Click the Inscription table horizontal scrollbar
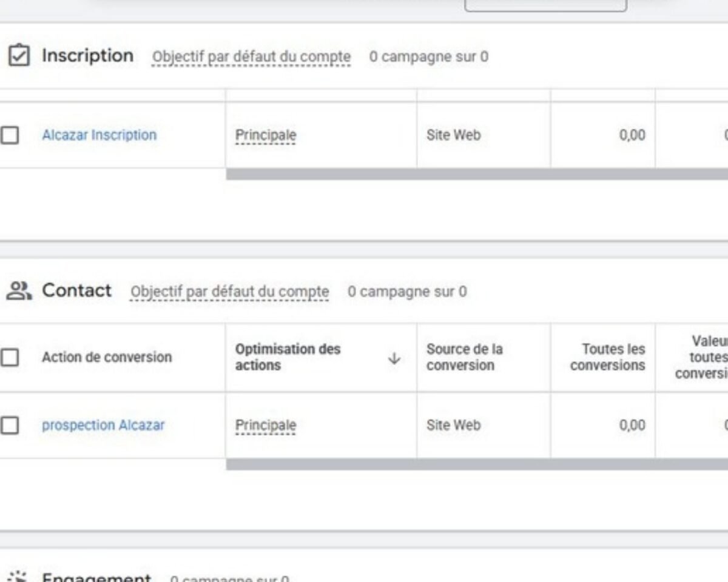This screenshot has height=582, width=728. click(x=477, y=175)
